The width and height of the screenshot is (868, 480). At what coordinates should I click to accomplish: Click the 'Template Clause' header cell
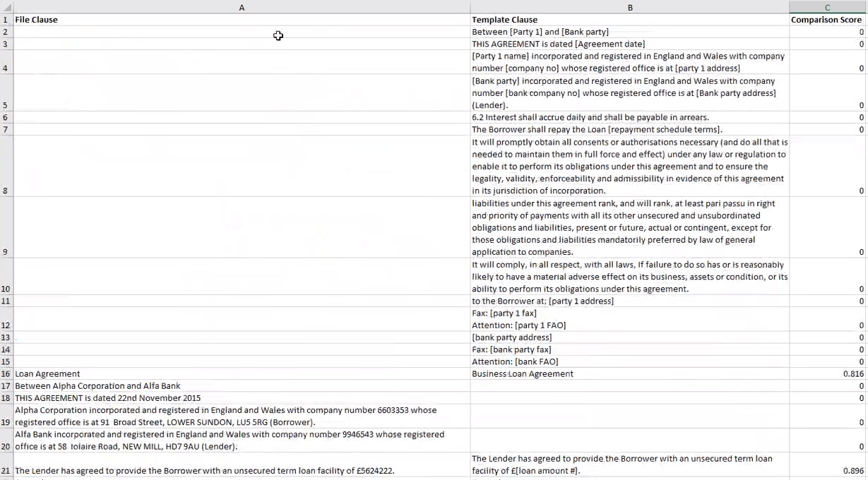coord(504,20)
